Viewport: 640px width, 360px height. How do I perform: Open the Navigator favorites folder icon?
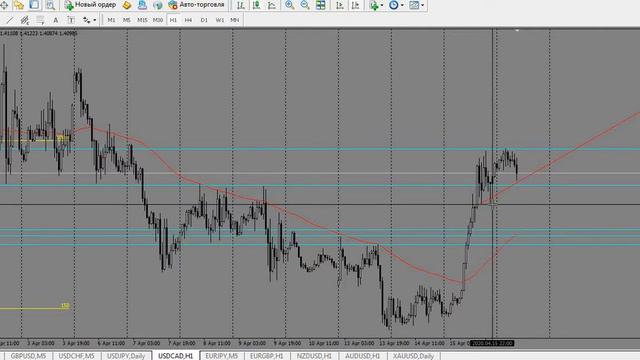19,5
